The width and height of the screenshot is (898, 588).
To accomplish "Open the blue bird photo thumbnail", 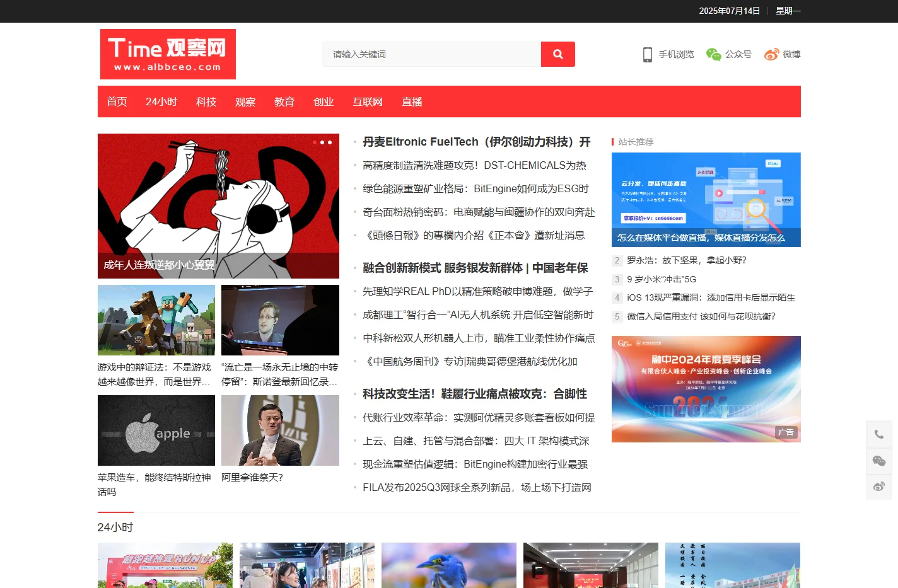I will point(449,565).
